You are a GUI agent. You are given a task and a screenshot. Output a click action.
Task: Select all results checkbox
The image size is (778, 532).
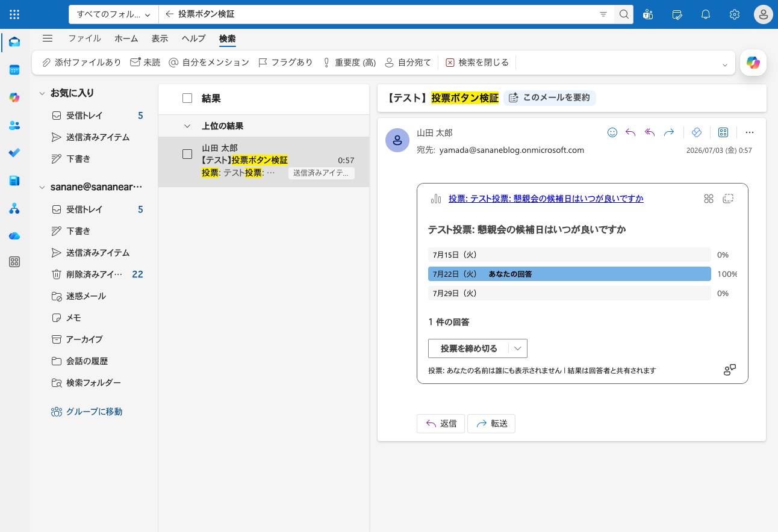[187, 98]
